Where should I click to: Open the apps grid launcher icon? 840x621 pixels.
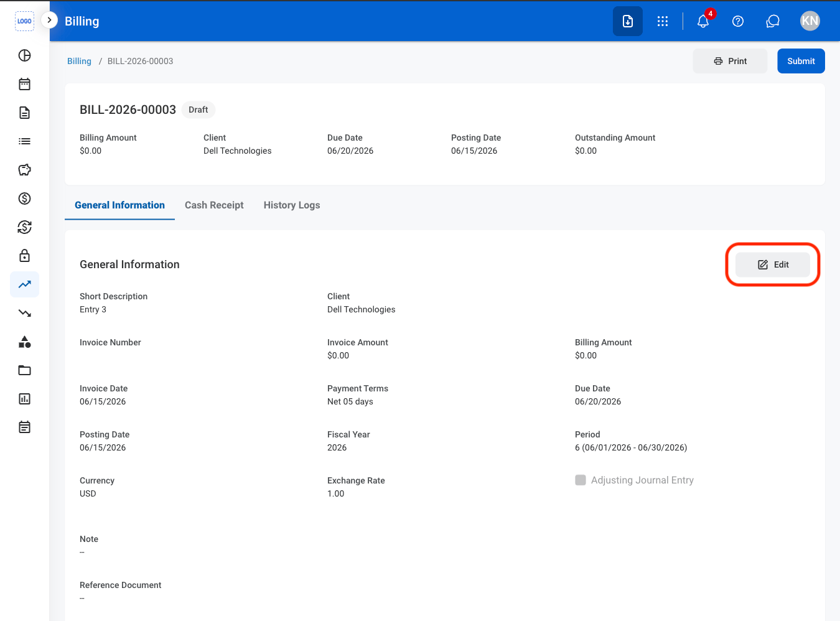[x=663, y=21]
